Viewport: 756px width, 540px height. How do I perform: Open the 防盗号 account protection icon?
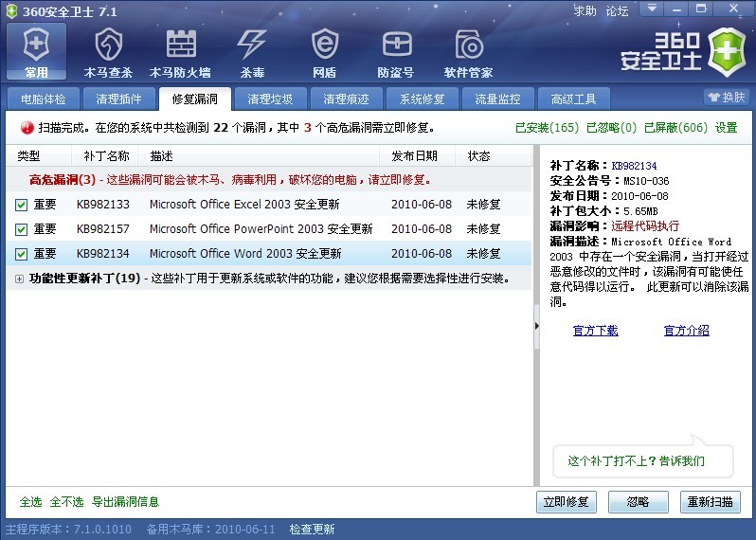tap(396, 52)
